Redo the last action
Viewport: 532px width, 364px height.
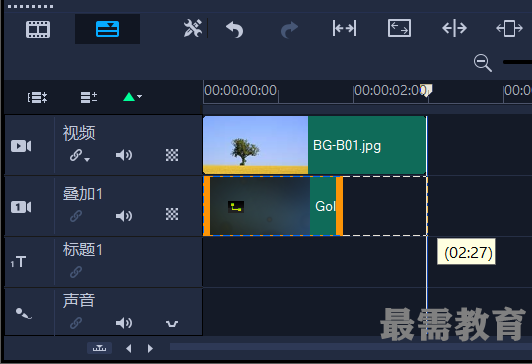click(x=289, y=29)
